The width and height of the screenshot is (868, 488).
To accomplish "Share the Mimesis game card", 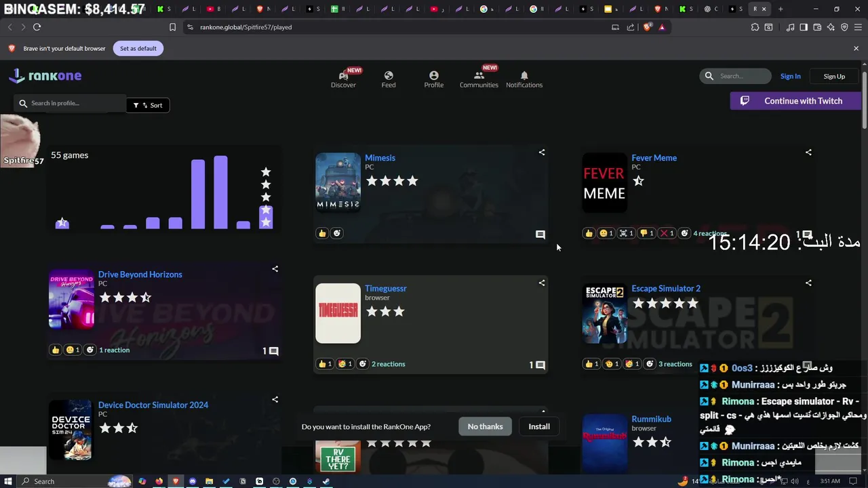I will pos(542,152).
